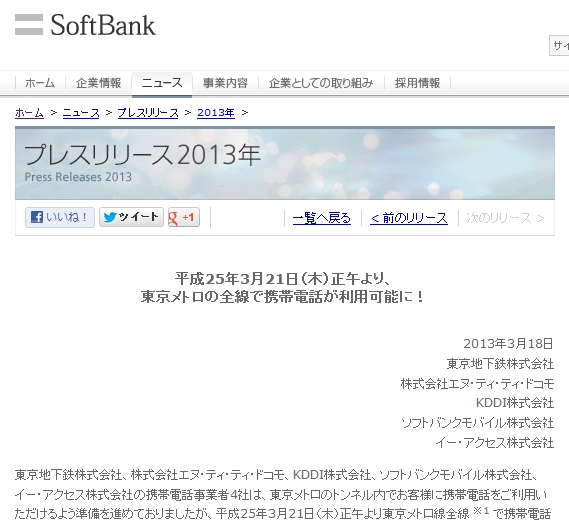569x521 pixels.
Task: Click the right-aligned イー・アクセス株式会社 line
Action: 495,443
